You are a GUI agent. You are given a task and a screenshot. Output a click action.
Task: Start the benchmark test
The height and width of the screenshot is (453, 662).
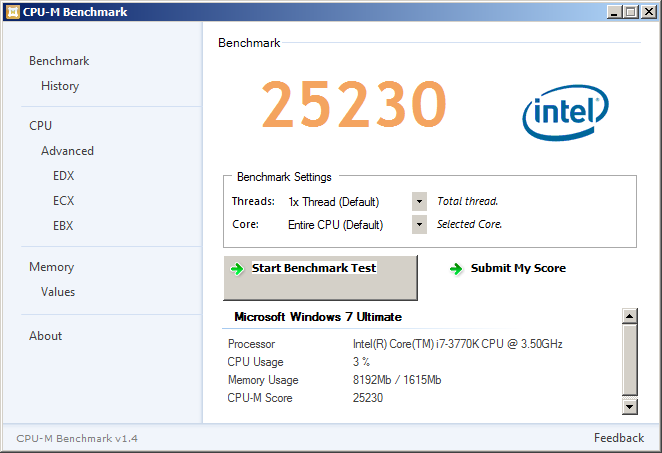click(320, 278)
